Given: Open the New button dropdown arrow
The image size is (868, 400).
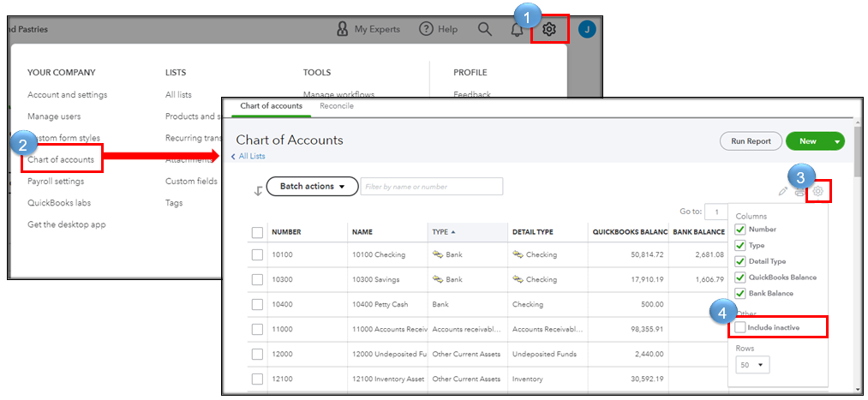Looking at the screenshot, I should pos(837,141).
